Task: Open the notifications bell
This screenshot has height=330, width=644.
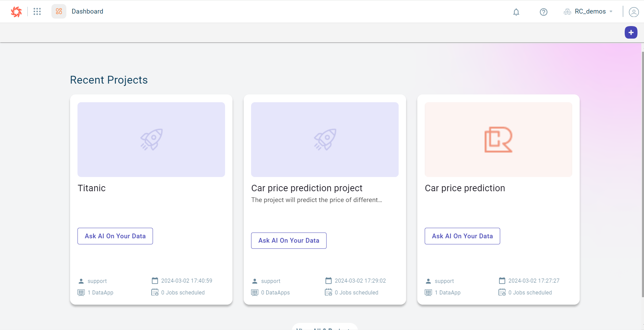Action: point(516,12)
